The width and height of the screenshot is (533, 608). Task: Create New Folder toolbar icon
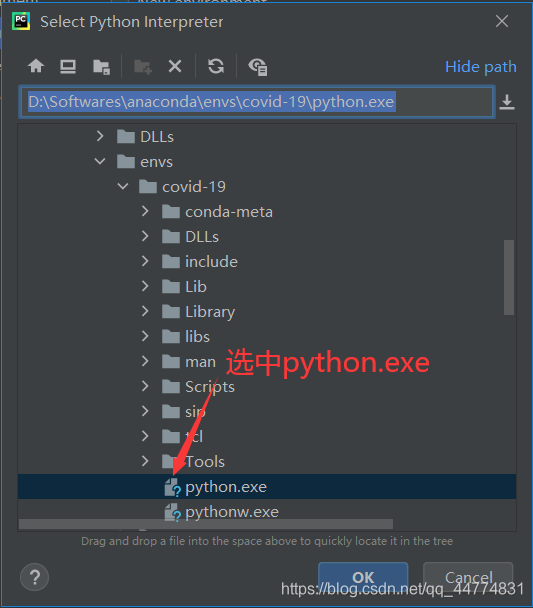(143, 67)
